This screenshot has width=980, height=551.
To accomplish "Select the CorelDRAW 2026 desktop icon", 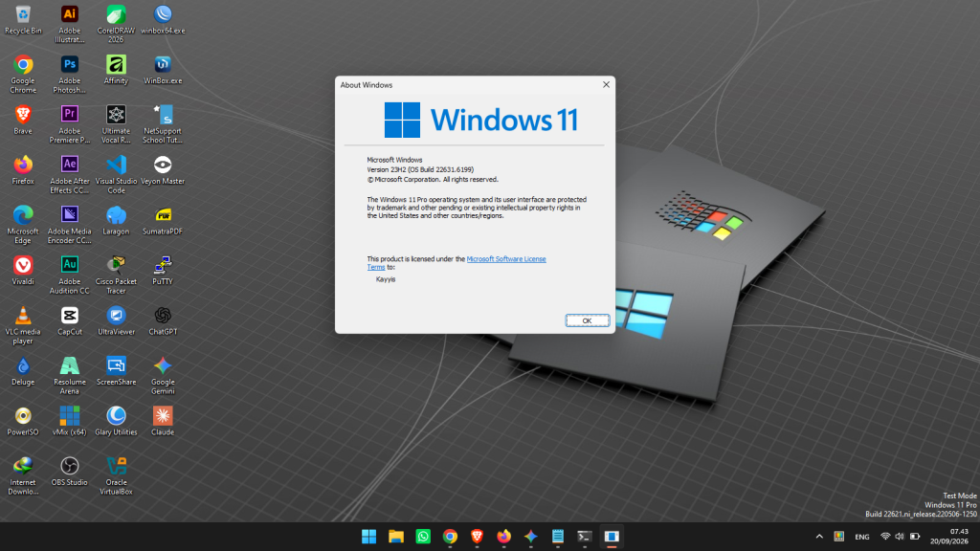I will 116,24.
